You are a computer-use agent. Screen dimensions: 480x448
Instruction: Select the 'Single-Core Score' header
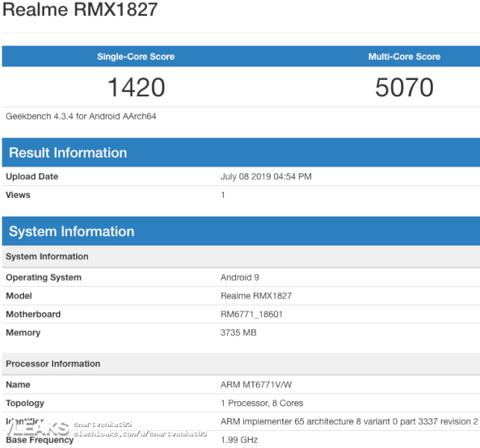click(136, 57)
